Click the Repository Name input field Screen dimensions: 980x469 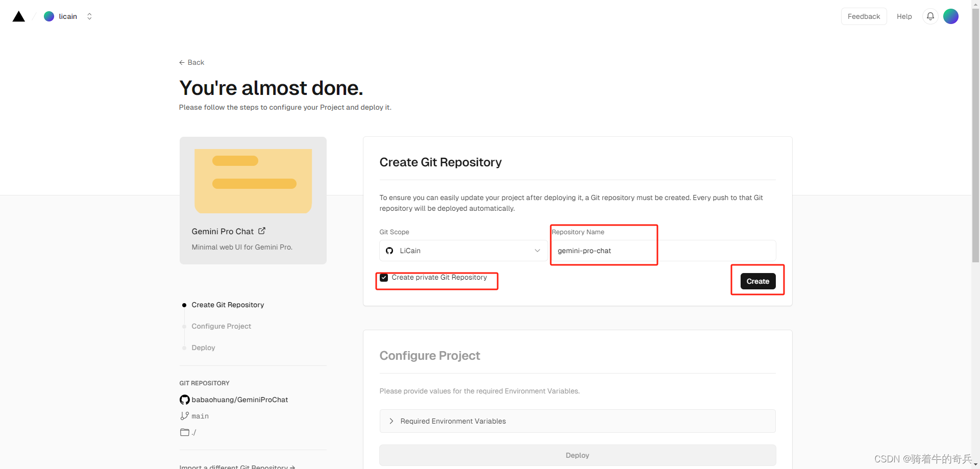[x=664, y=251]
